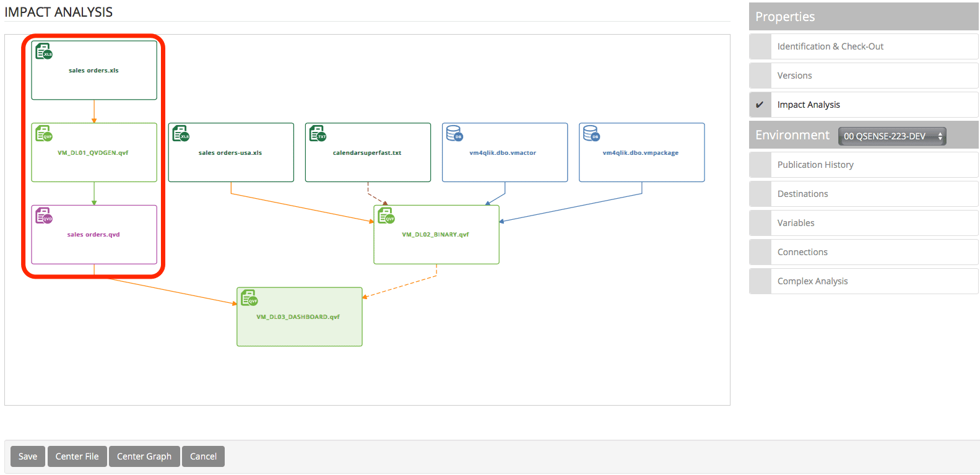
Task: Click the Center File button
Action: (x=77, y=456)
